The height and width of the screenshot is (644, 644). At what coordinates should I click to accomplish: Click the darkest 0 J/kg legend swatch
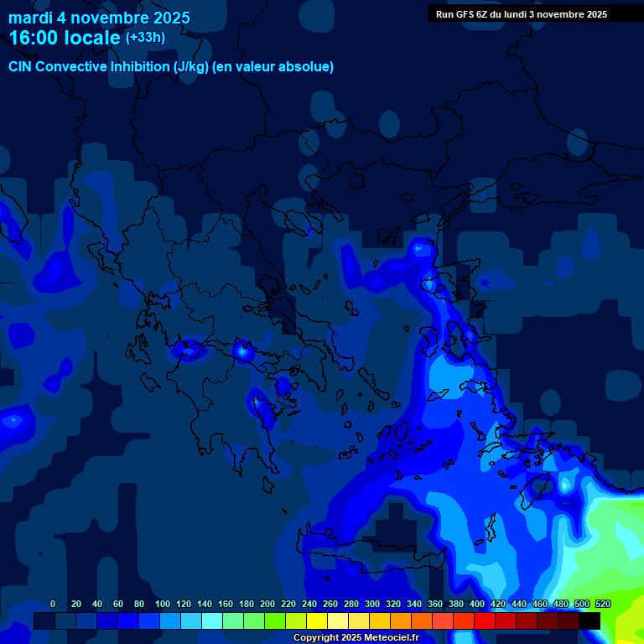point(44,621)
